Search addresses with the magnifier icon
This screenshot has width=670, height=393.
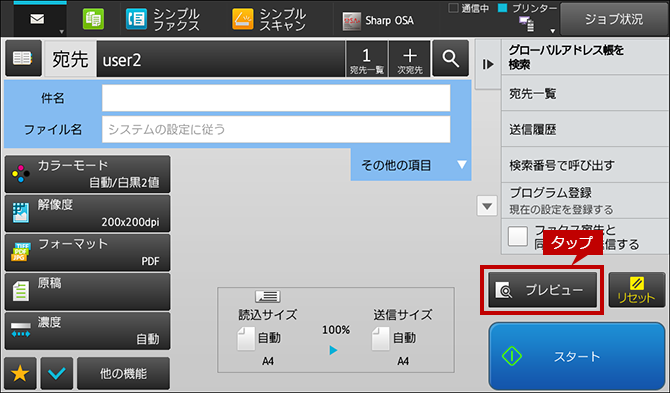point(450,59)
